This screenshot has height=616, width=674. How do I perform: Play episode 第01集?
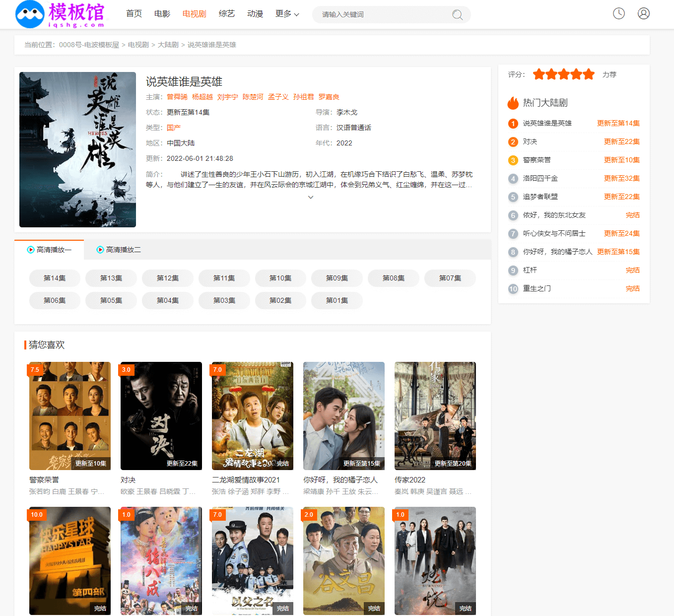[x=337, y=300]
